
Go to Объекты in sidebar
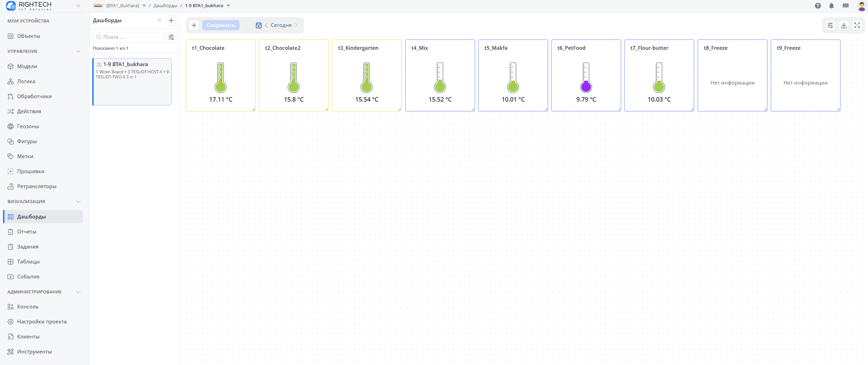point(29,36)
